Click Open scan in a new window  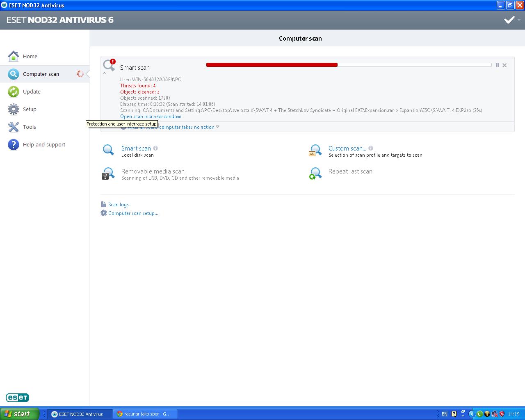pos(151,116)
